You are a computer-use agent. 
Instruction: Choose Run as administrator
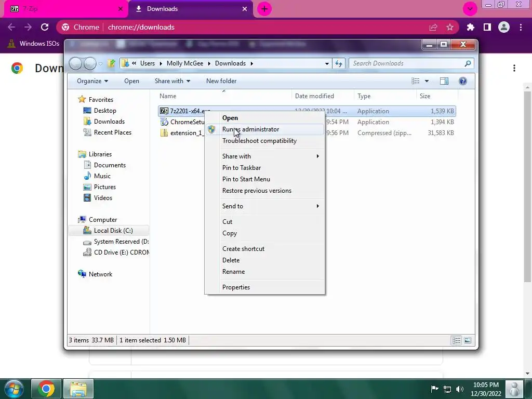[264, 129]
